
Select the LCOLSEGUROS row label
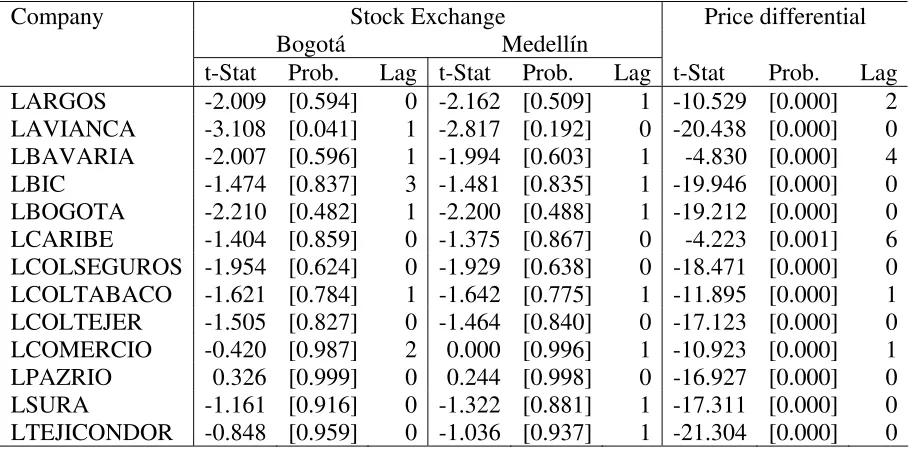pyautogui.click(x=96, y=267)
